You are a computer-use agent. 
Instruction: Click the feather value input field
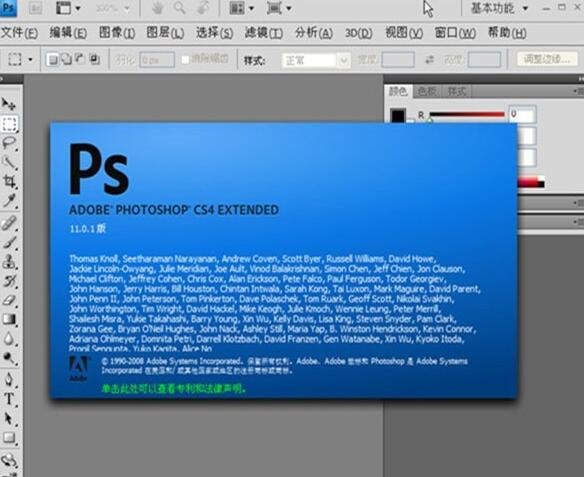click(x=157, y=60)
